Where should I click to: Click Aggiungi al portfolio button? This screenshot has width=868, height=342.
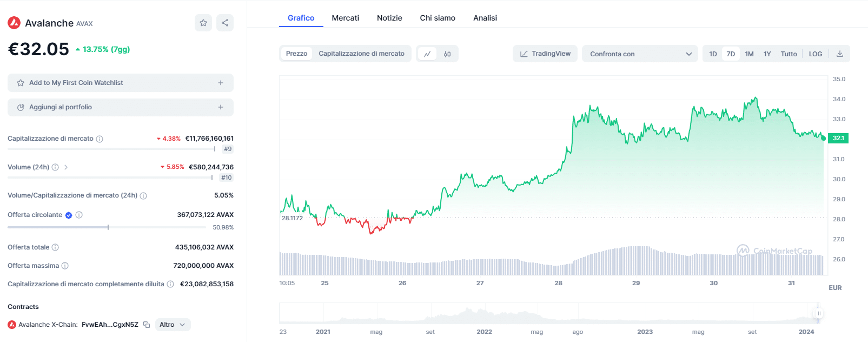pyautogui.click(x=121, y=107)
